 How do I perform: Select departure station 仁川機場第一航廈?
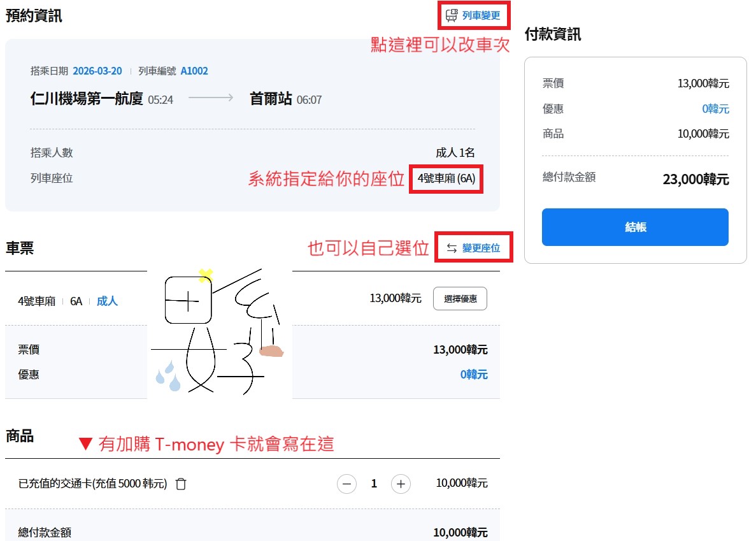(x=87, y=99)
